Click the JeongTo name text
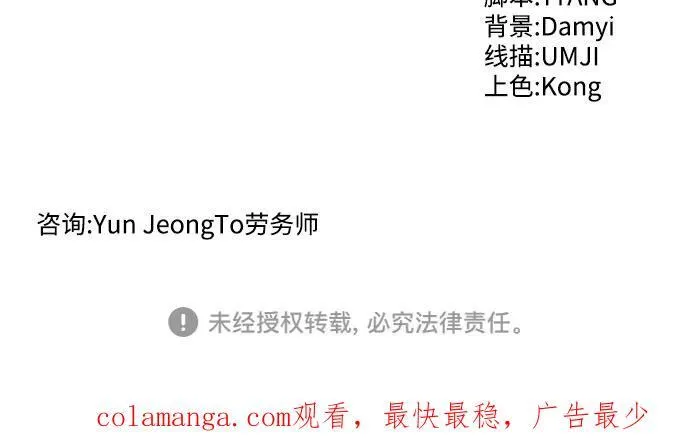 (x=194, y=225)
